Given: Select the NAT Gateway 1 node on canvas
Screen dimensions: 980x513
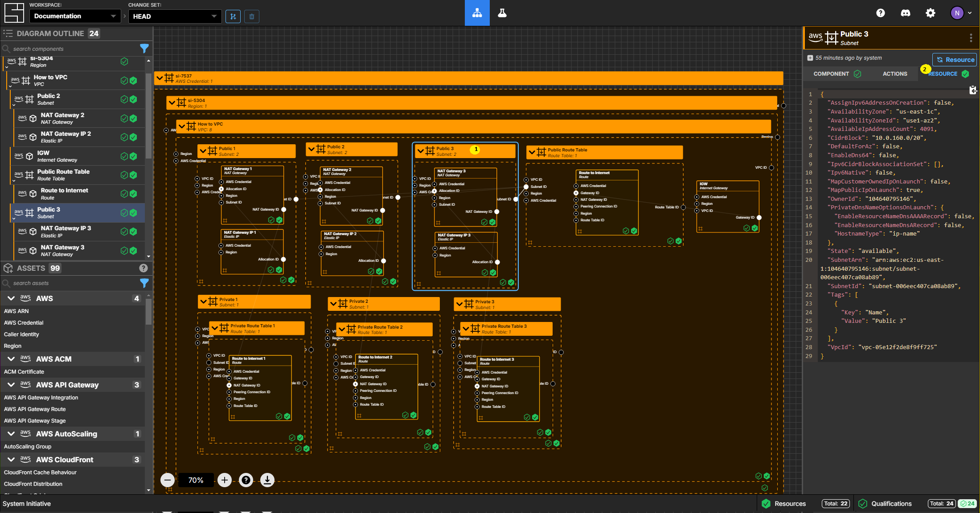Looking at the screenshot, I should tap(253, 195).
